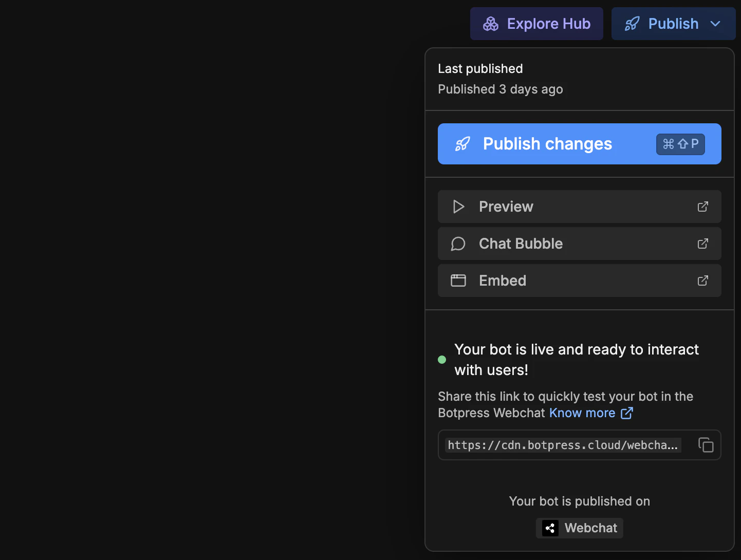Open the Chat Bubble option
The image size is (741, 560).
point(579,244)
